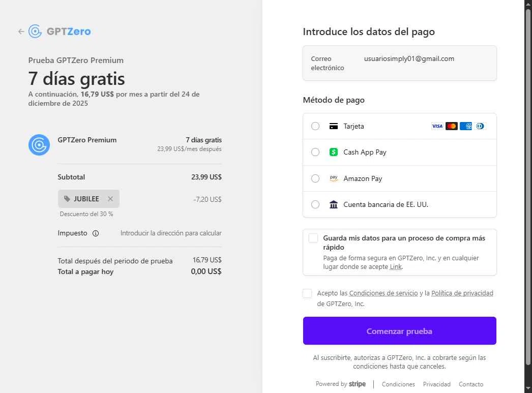Open the Política de privacidad link
This screenshot has width=532, height=393.
pos(462,293)
